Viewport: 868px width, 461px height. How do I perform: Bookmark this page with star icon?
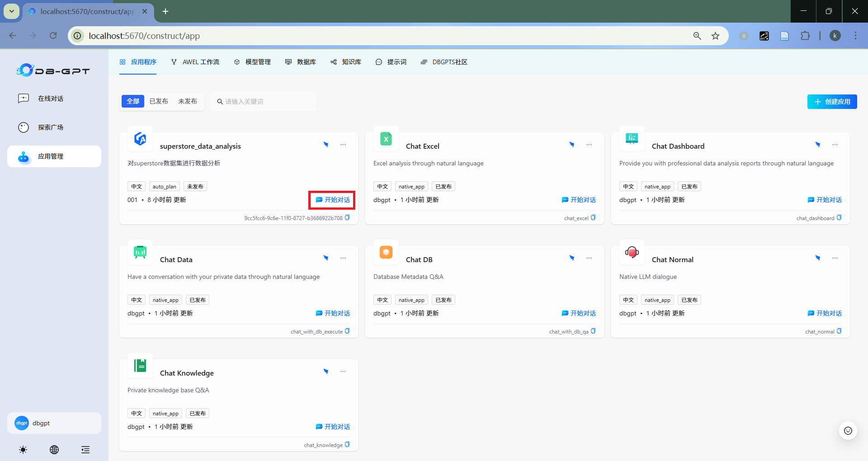(715, 36)
